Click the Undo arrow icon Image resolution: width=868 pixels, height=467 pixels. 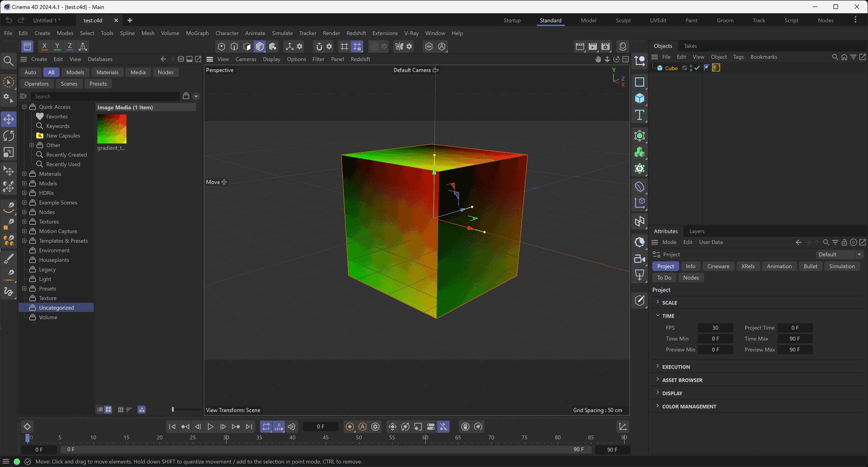point(9,20)
